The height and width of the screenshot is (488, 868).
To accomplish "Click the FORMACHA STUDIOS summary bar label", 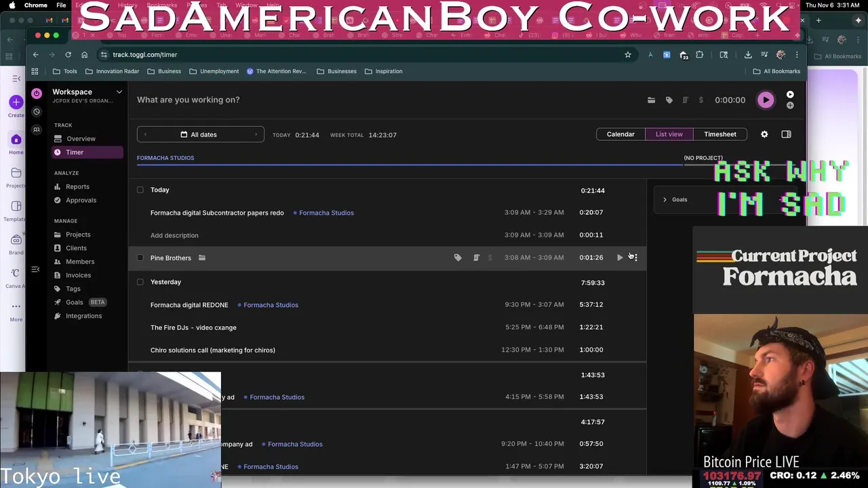I will [x=165, y=158].
